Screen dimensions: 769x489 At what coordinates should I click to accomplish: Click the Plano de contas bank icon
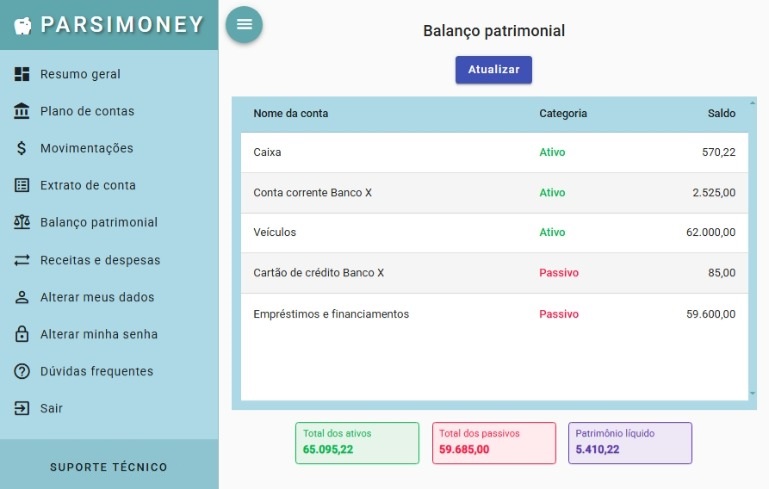coord(22,111)
